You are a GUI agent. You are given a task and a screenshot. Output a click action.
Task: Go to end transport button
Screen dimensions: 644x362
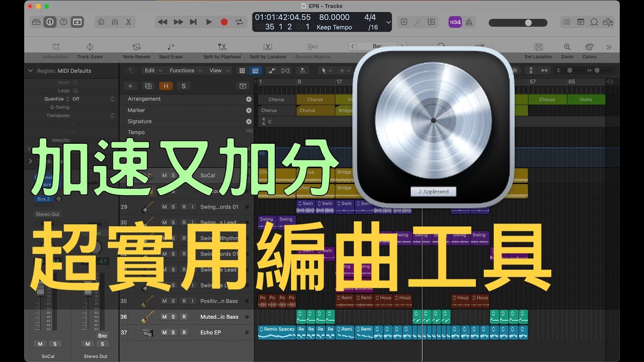pos(193,22)
